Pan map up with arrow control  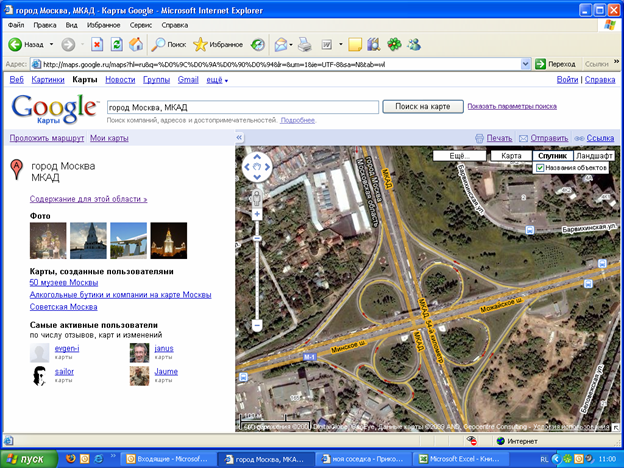[257, 157]
